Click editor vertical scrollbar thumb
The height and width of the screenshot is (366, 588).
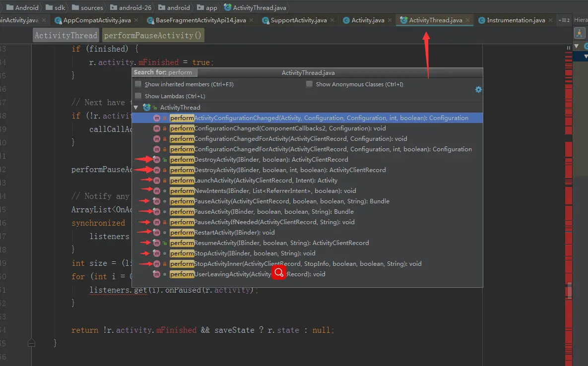pos(569,291)
